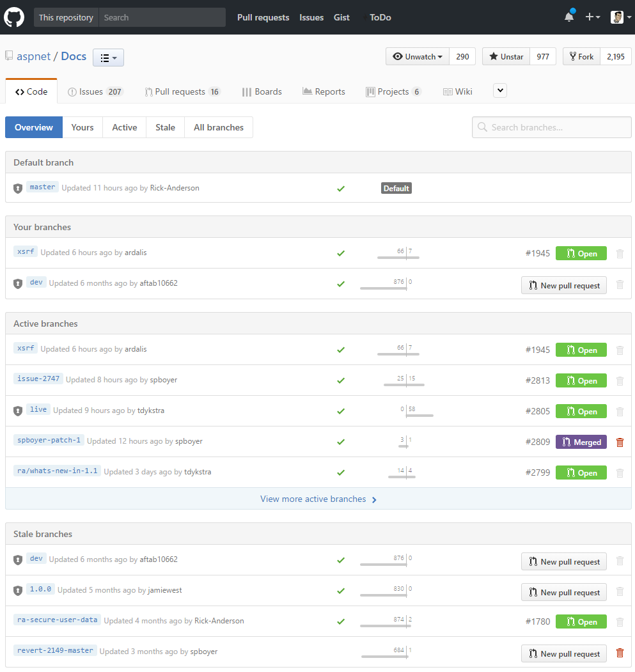This screenshot has height=672, width=635.
Task: Expand the extra repo tabs chevron
Action: (500, 90)
